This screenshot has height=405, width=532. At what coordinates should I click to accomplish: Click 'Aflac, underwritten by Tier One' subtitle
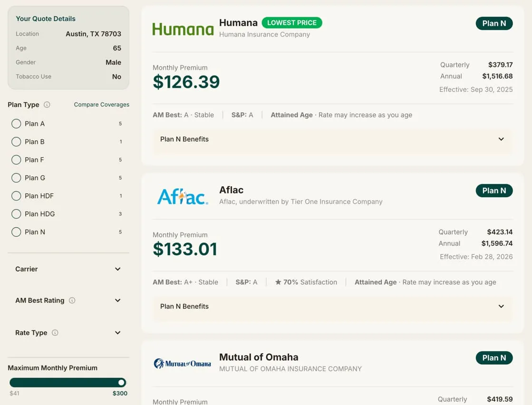[300, 202]
